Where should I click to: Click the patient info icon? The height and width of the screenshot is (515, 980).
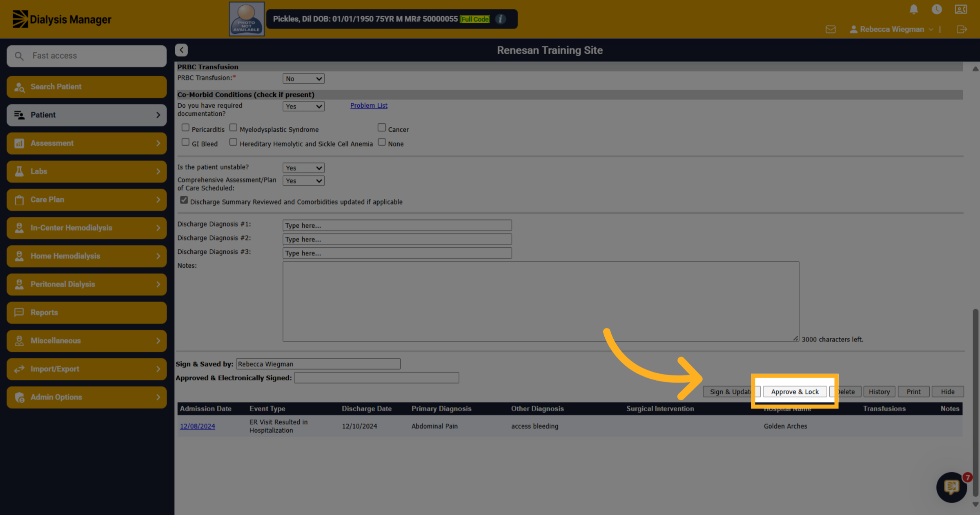[x=500, y=19]
